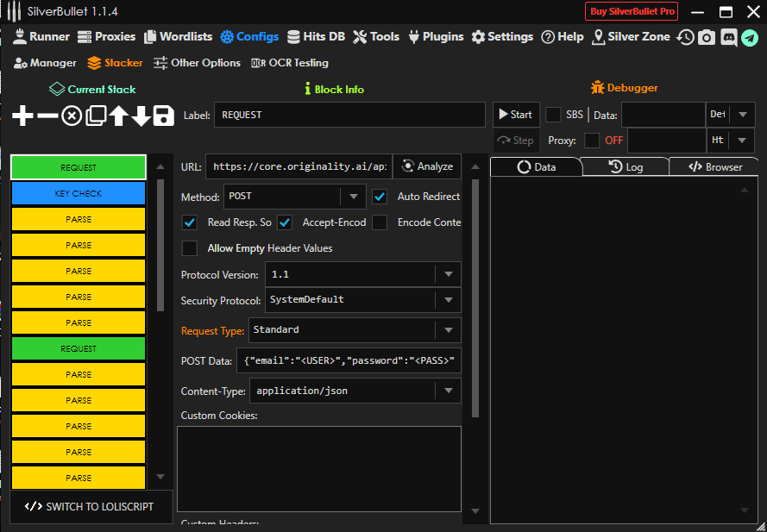767x532 pixels.
Task: Toggle the Accept-Encoding checkbox
Action: click(285, 222)
